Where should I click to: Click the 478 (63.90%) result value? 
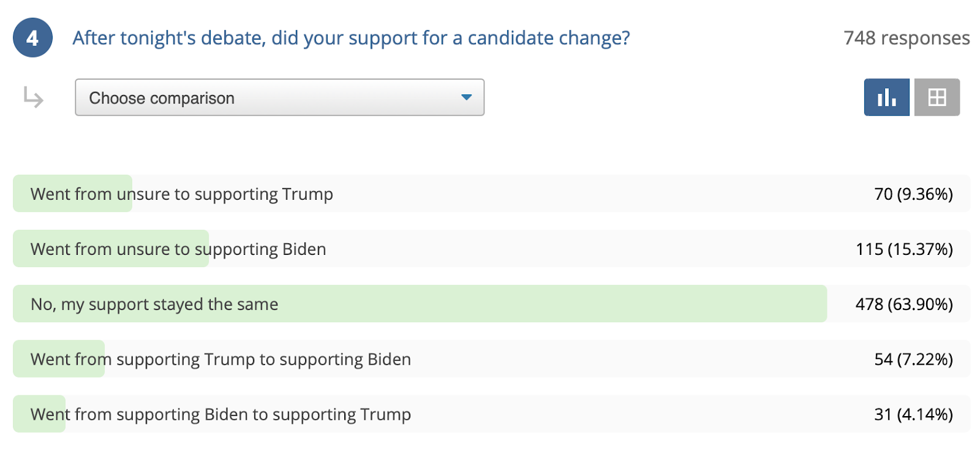904,305
